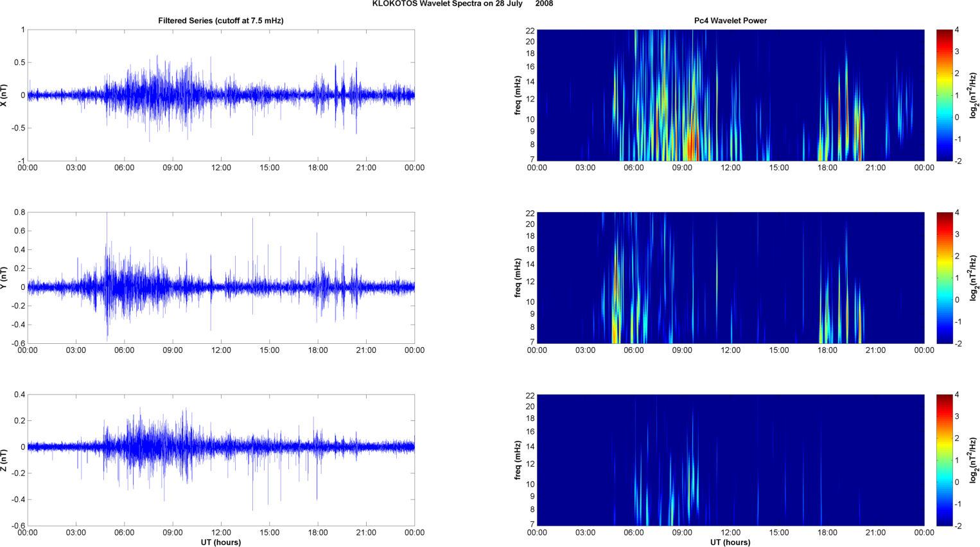Screen dimensions: 980x547
Task: Click the colorbar beside the middle wavelet spectrogram
Action: click(945, 278)
